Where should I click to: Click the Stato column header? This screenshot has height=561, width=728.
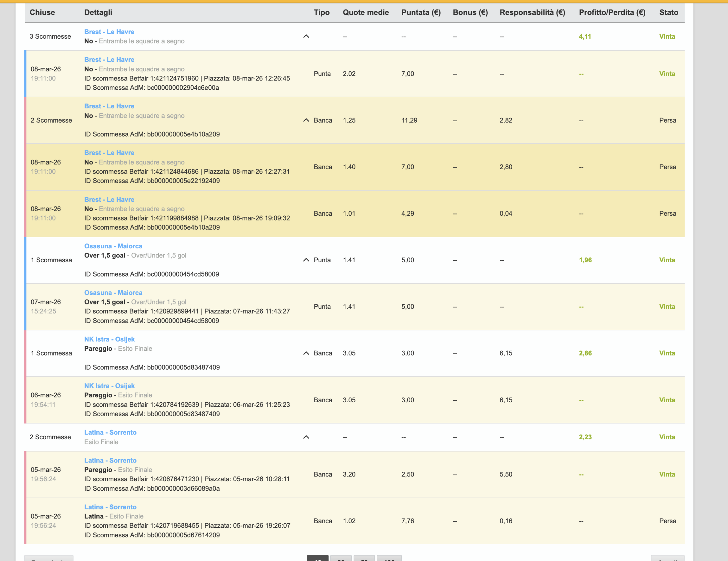[668, 12]
